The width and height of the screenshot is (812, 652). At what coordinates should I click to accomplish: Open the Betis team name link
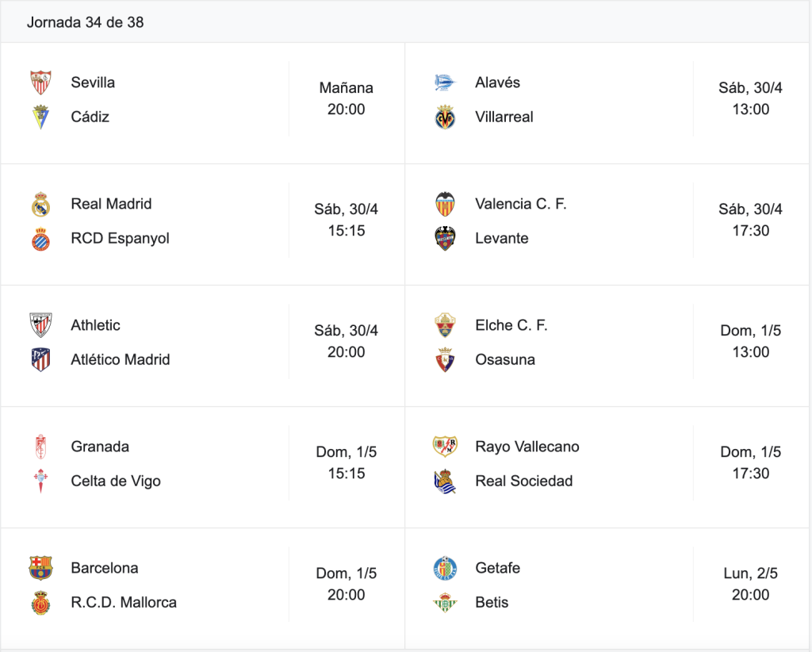point(492,602)
